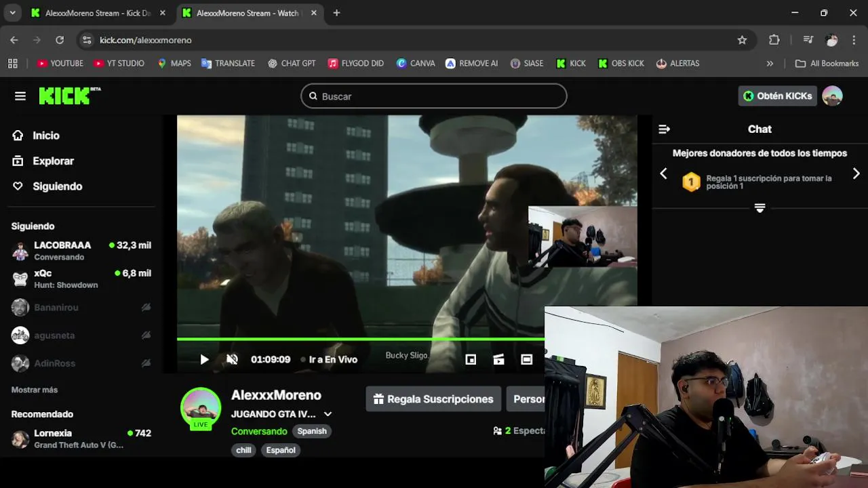The height and width of the screenshot is (488, 868).
Task: Click the Spanish language tag
Action: click(x=312, y=431)
